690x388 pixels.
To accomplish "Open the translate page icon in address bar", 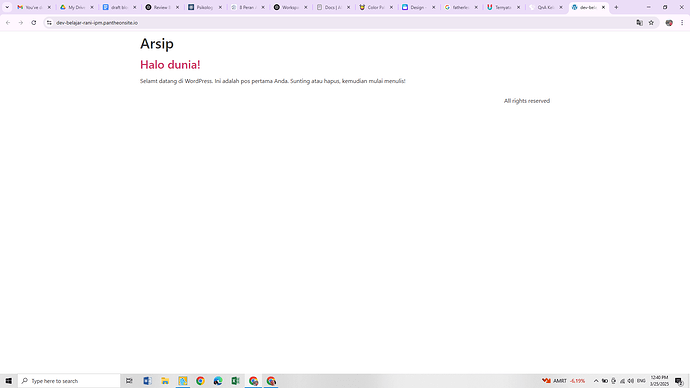I will [639, 22].
